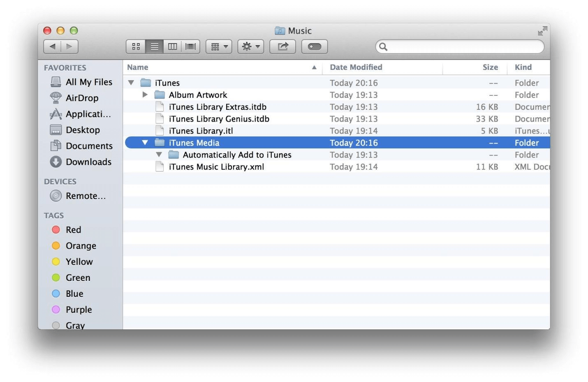
Task: Open Documents in the sidebar
Action: [x=81, y=146]
